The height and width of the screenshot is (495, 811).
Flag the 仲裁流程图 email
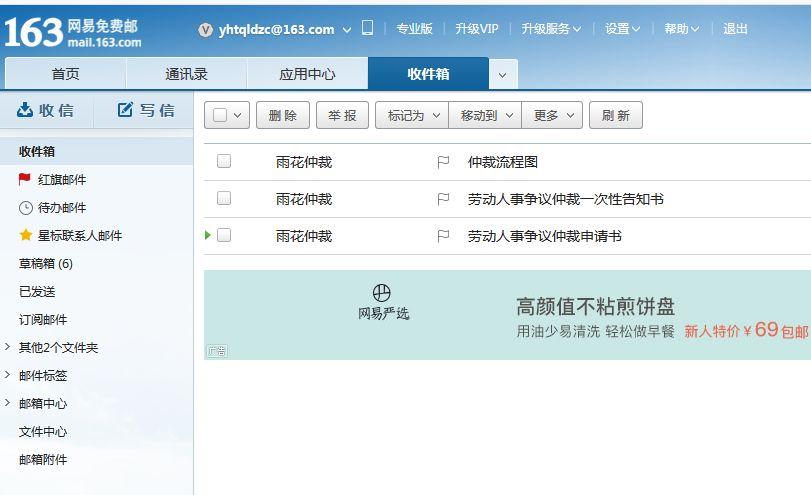[443, 162]
